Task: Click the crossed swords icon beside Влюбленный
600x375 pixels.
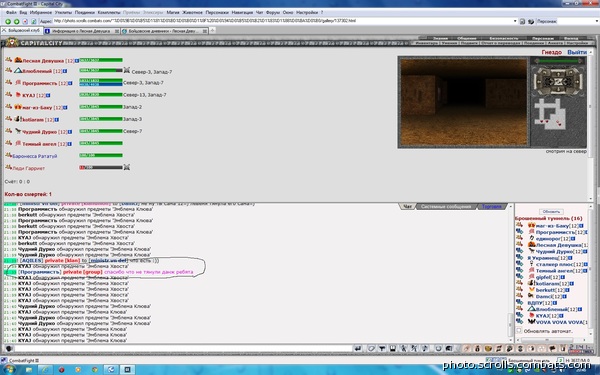Action: pyautogui.click(x=127, y=70)
